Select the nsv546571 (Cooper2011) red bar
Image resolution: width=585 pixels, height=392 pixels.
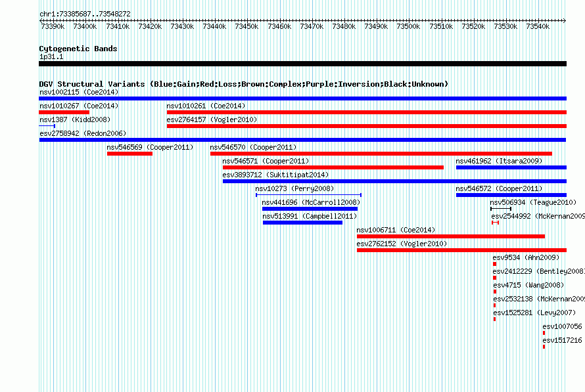[333, 167]
